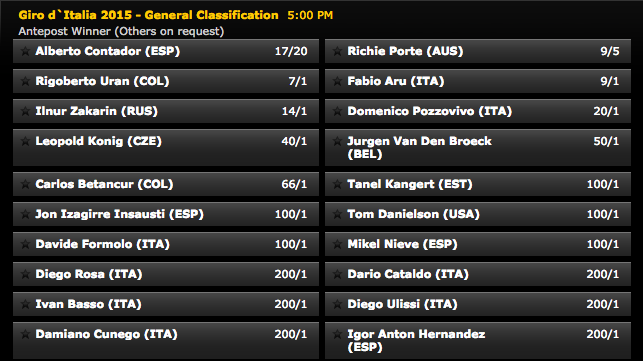Choose 7/1 odds for Rigoberto Uran
643x361 pixels.
pos(297,81)
